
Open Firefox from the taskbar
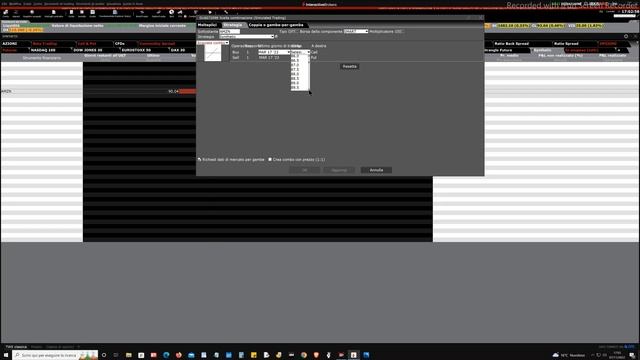[x=178, y=355]
